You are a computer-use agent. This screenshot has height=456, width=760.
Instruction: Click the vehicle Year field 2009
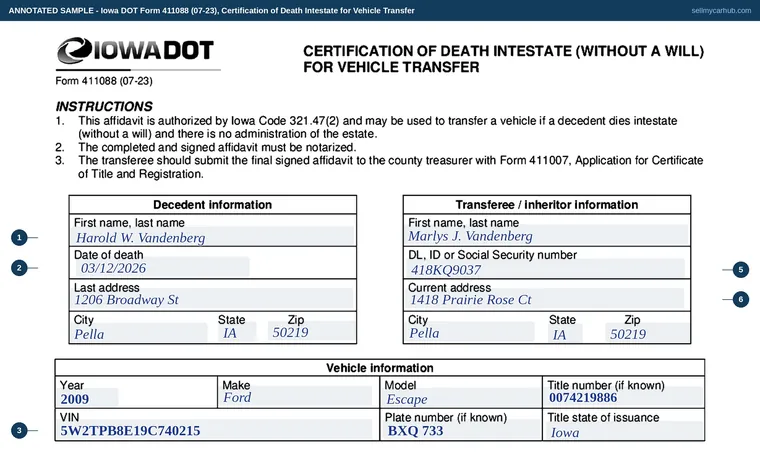[89, 398]
